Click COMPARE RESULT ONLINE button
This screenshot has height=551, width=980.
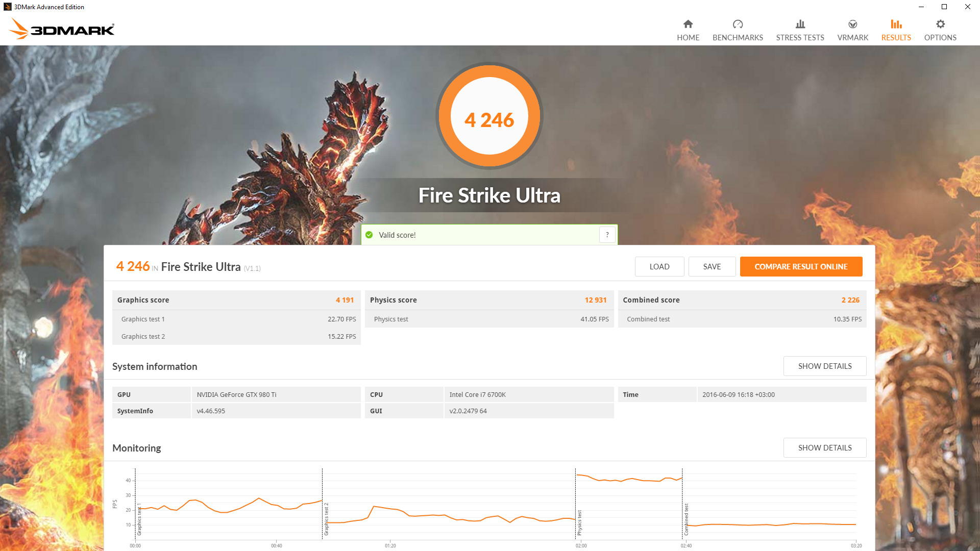(x=801, y=266)
